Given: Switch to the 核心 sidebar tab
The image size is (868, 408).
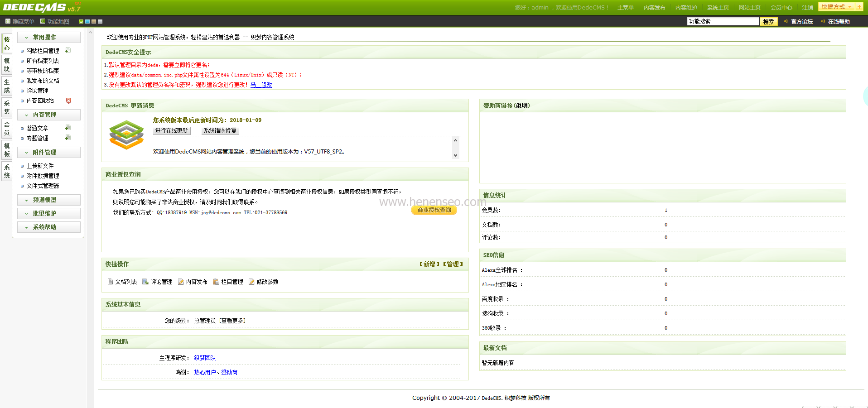Looking at the screenshot, I should [x=7, y=43].
